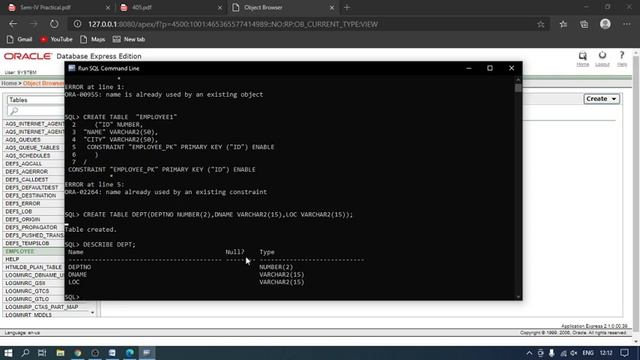
Task: Select the DEF$_ERROR table
Action: pyautogui.click(x=23, y=203)
